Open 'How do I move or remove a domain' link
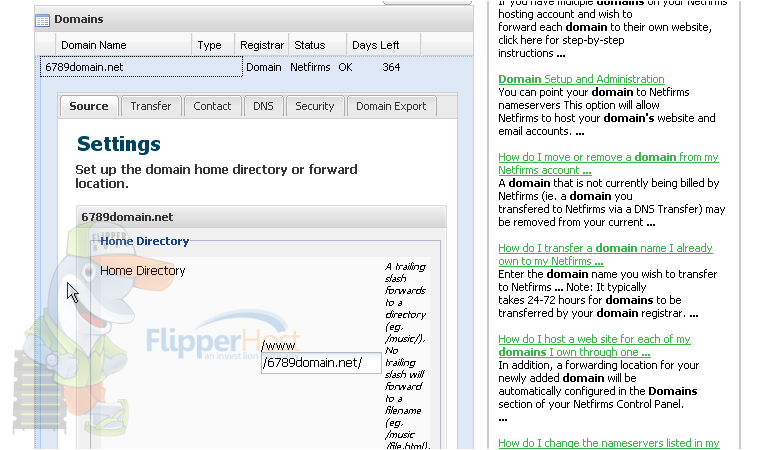This screenshot has height=450, width=776. (x=608, y=163)
